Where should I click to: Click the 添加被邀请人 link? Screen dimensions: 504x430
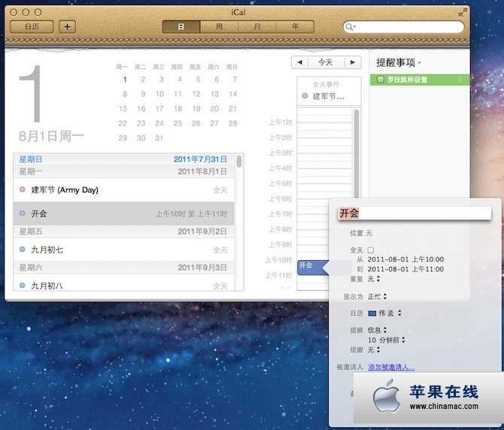pos(390,367)
